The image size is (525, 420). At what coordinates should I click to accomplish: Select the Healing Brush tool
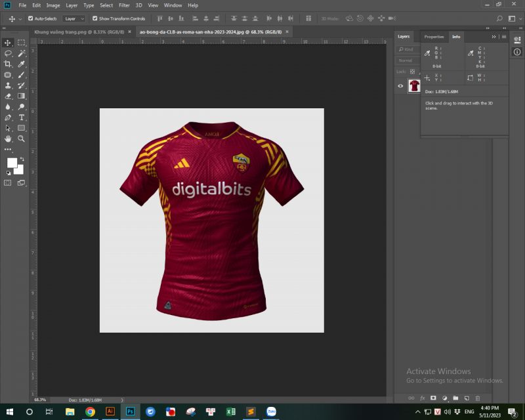pyautogui.click(x=7, y=75)
